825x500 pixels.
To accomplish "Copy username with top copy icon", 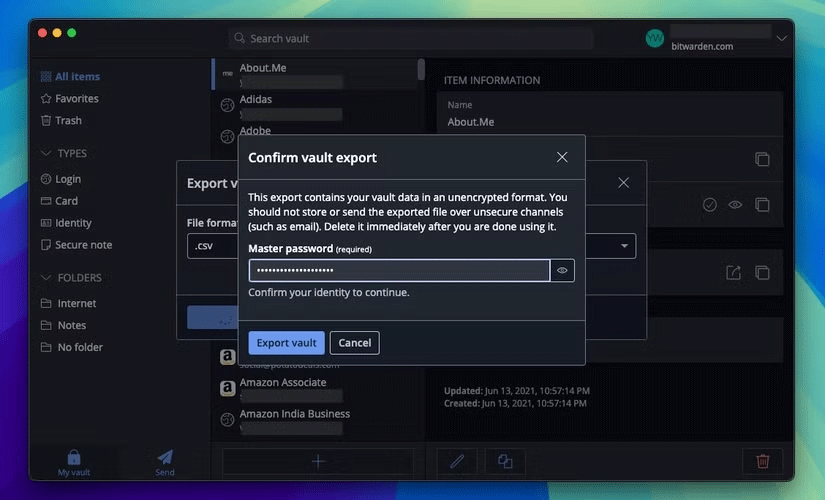I will click(762, 159).
